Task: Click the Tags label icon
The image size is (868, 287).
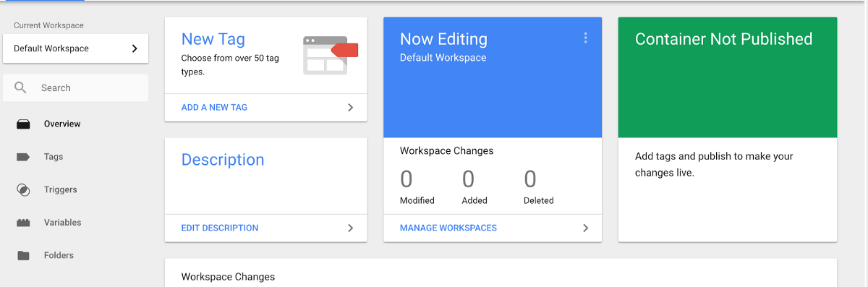Action: click(23, 157)
